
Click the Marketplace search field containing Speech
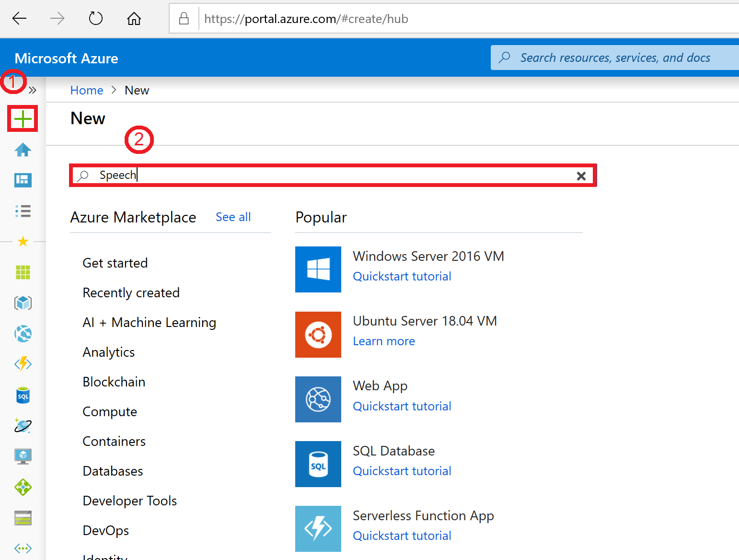pyautogui.click(x=333, y=175)
